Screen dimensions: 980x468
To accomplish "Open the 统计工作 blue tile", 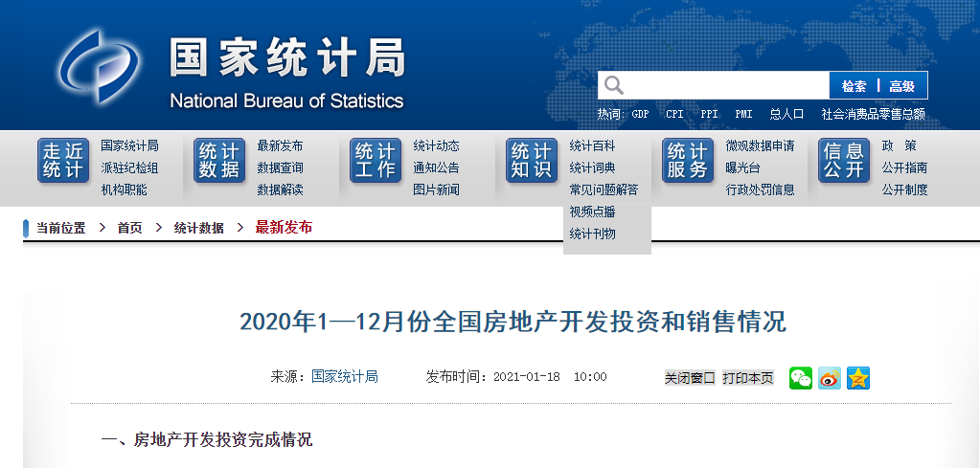I will [x=376, y=161].
